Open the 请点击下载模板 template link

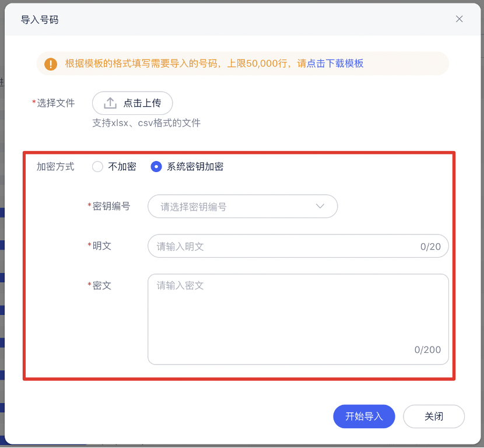click(x=330, y=64)
